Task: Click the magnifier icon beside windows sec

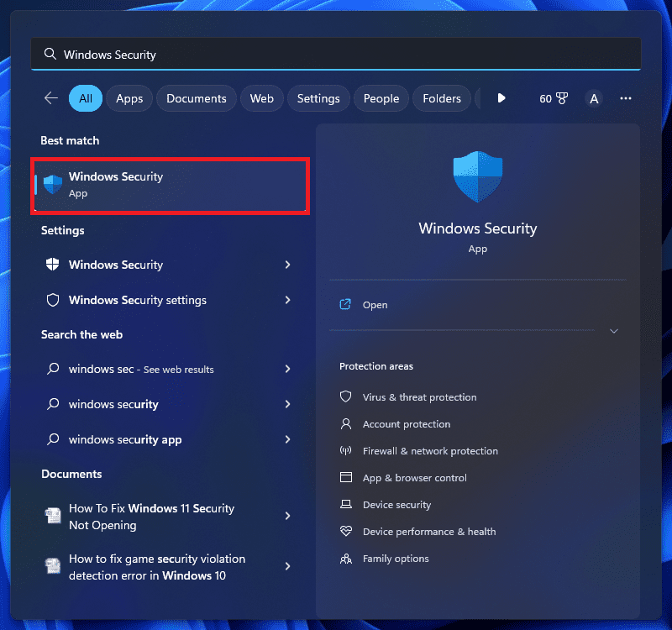Action: click(53, 369)
